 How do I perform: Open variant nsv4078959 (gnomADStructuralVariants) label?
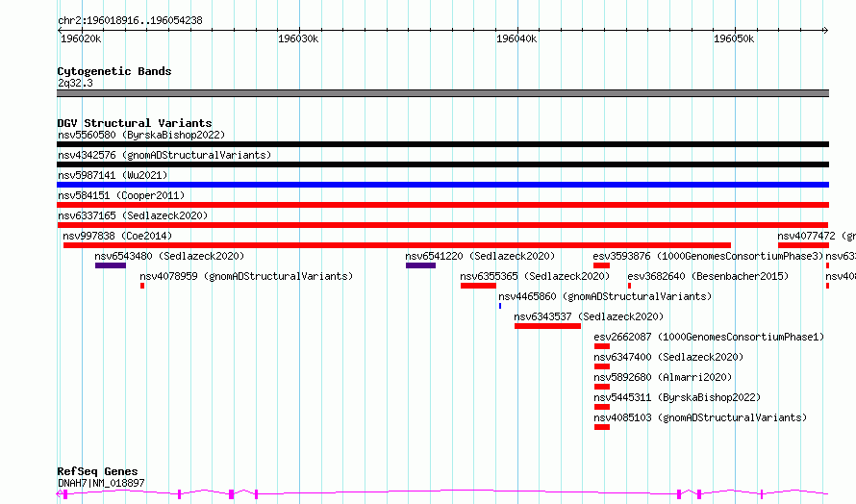(x=246, y=276)
